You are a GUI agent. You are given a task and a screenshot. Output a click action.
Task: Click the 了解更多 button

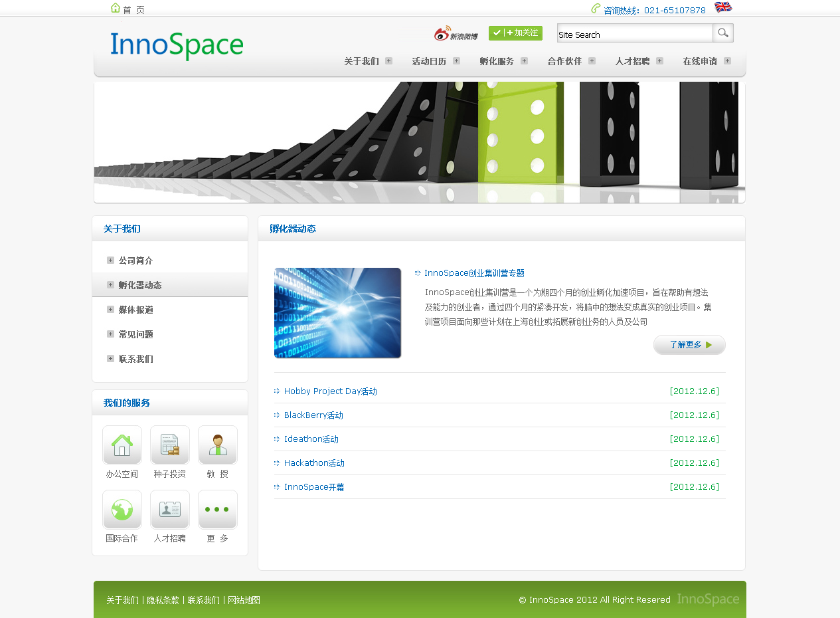tap(689, 345)
